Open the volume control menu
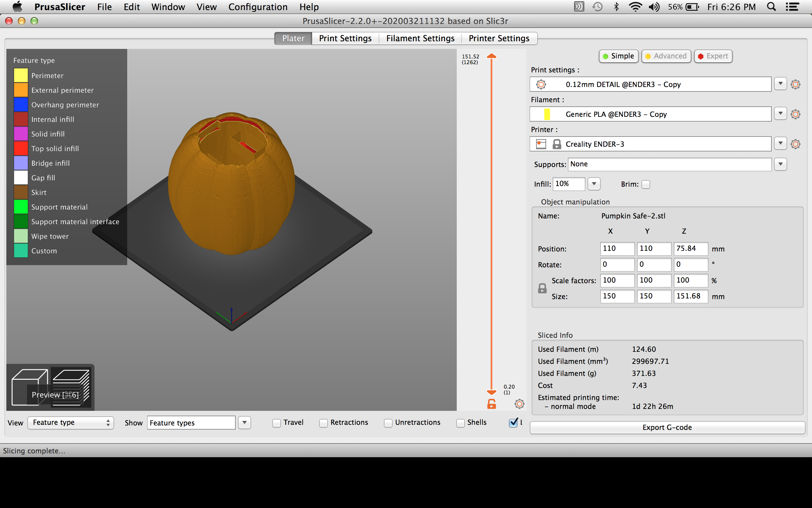Viewport: 812px width, 508px height. (x=654, y=7)
